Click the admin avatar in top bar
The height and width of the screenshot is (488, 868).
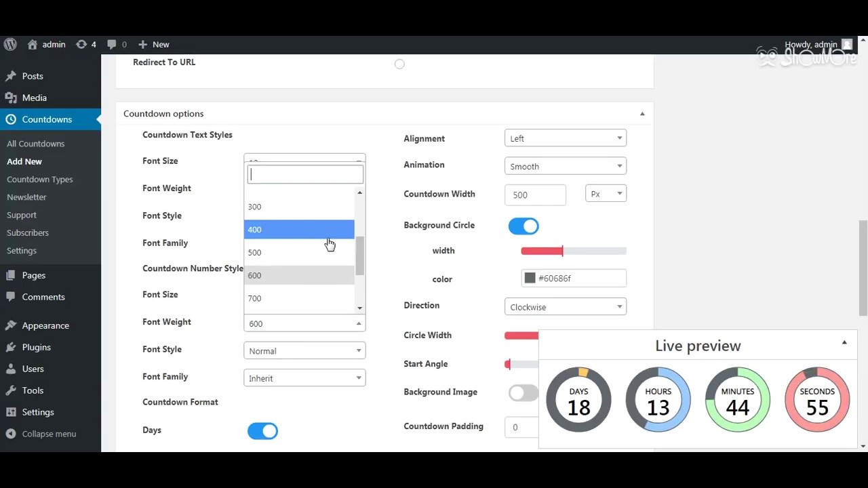[847, 45]
